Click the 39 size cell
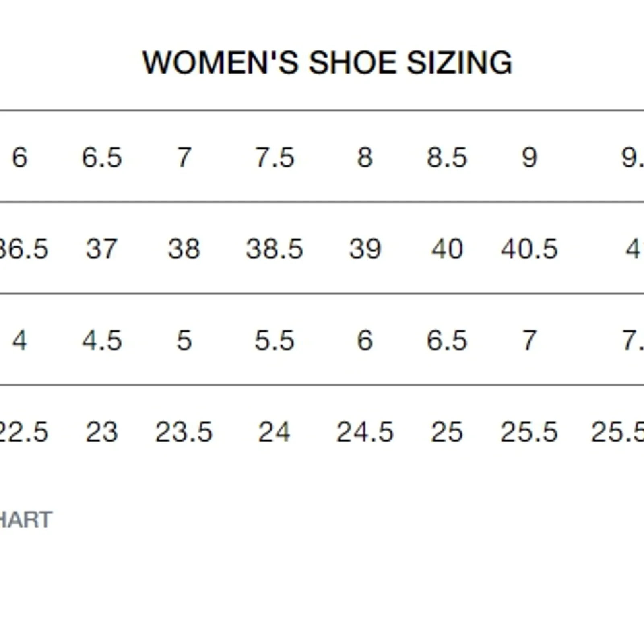Viewport: 644px width, 644px height. 365,249
